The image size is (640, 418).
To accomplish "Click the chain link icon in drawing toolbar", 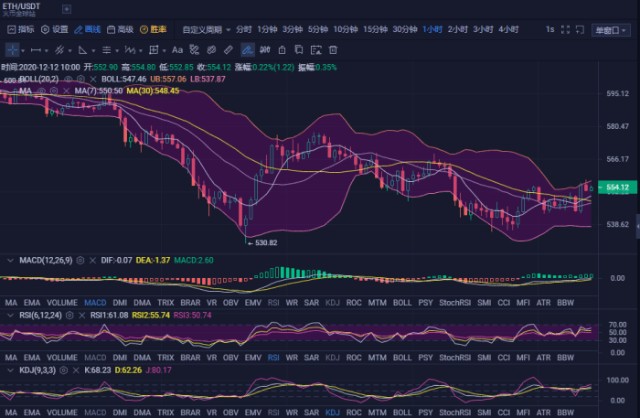I will point(211,50).
